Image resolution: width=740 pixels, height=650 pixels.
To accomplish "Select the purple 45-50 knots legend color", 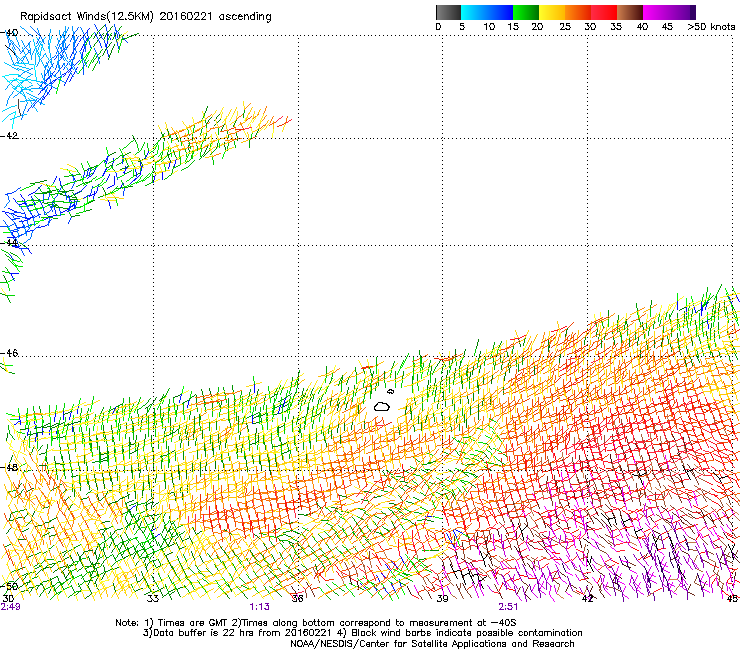I will coord(682,12).
